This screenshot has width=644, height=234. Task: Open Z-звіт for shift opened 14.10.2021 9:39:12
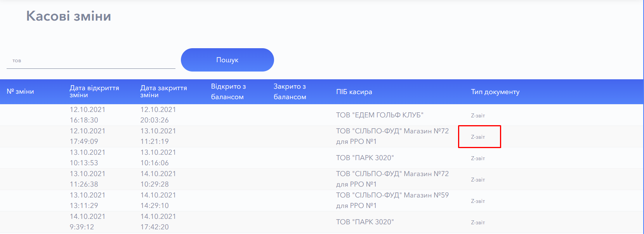[x=478, y=222]
